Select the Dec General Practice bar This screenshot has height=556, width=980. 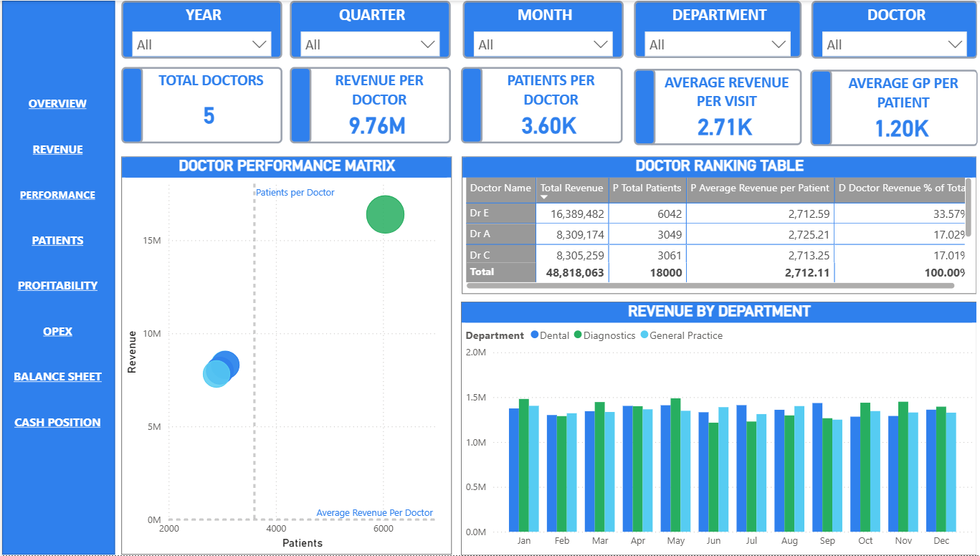pos(951,472)
